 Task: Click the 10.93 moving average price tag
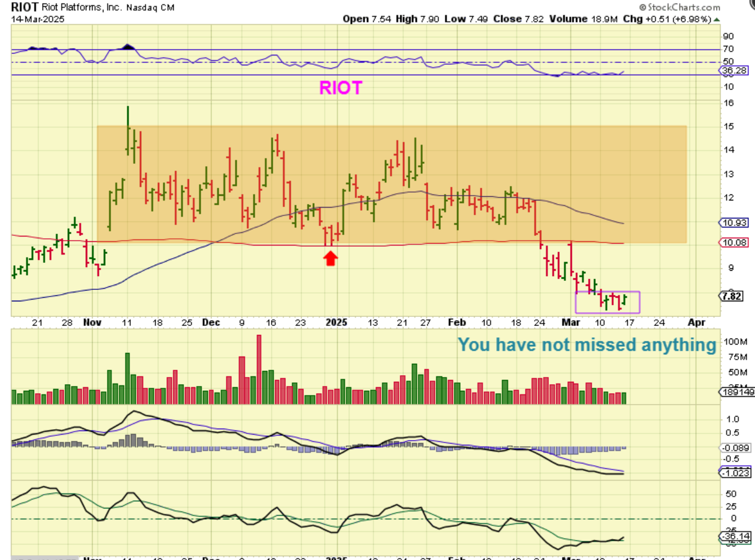pyautogui.click(x=733, y=223)
